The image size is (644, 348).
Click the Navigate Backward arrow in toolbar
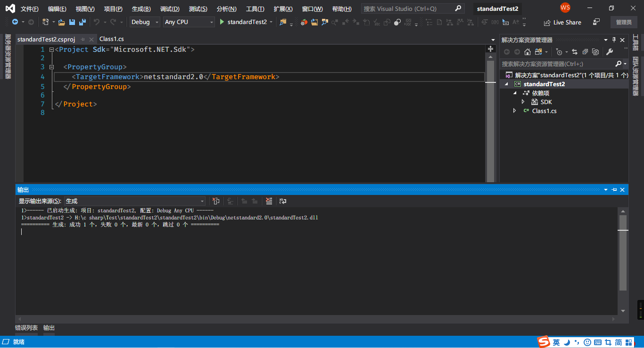pyautogui.click(x=15, y=22)
